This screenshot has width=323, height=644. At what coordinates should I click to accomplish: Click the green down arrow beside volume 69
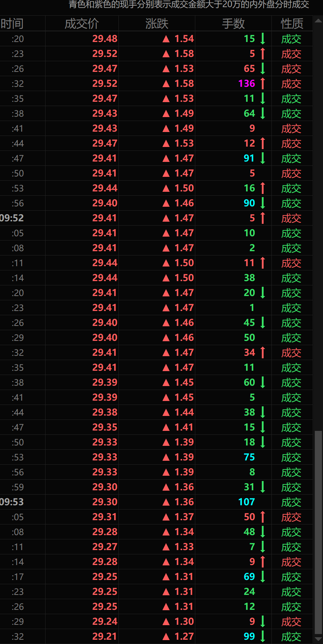click(x=263, y=577)
